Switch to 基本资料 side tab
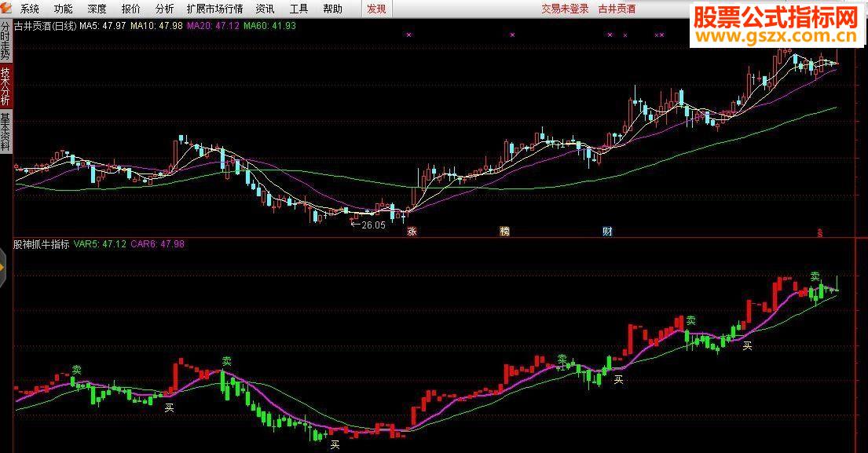The width and height of the screenshot is (868, 453). (5, 132)
